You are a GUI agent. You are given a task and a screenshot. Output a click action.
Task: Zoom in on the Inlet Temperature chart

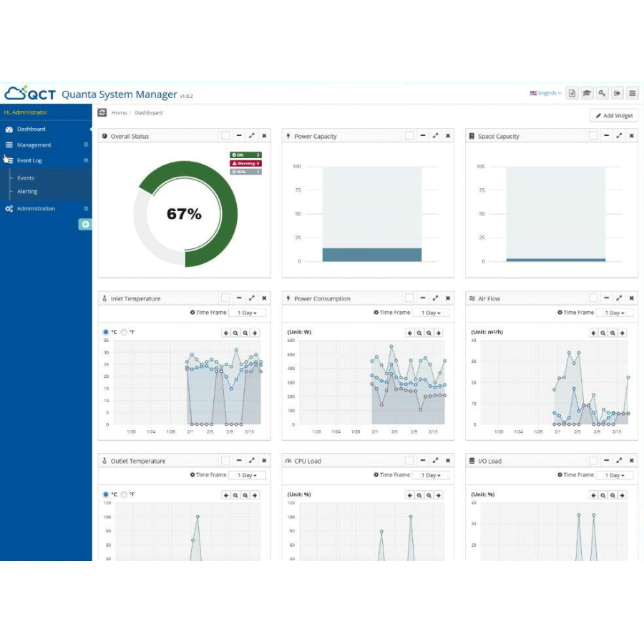click(x=245, y=333)
